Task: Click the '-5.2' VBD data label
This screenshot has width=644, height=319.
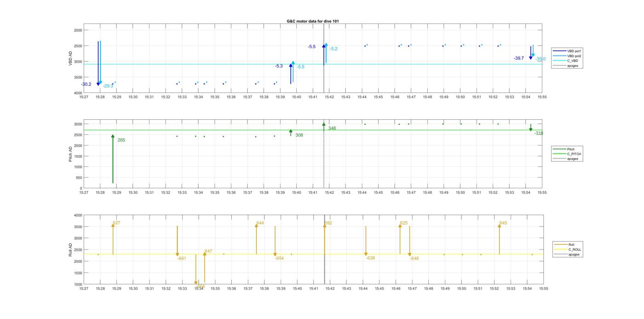Action: pyautogui.click(x=333, y=49)
